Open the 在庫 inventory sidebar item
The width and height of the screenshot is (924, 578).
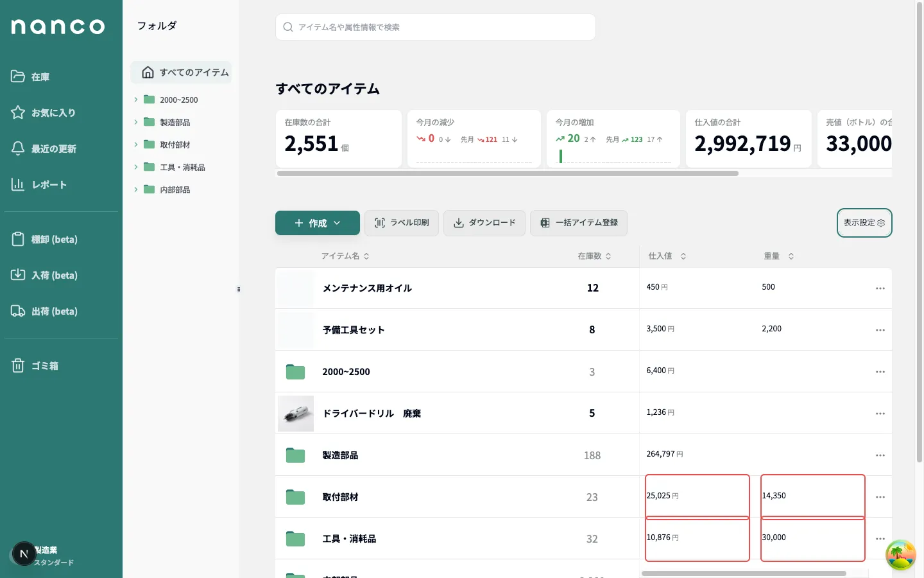tap(30, 76)
